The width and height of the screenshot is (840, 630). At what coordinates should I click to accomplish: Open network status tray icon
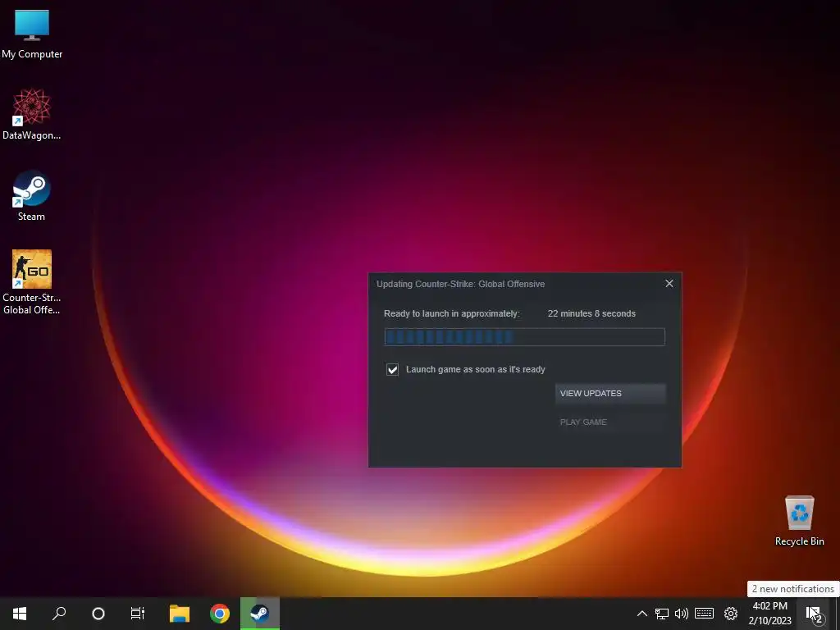point(662,614)
